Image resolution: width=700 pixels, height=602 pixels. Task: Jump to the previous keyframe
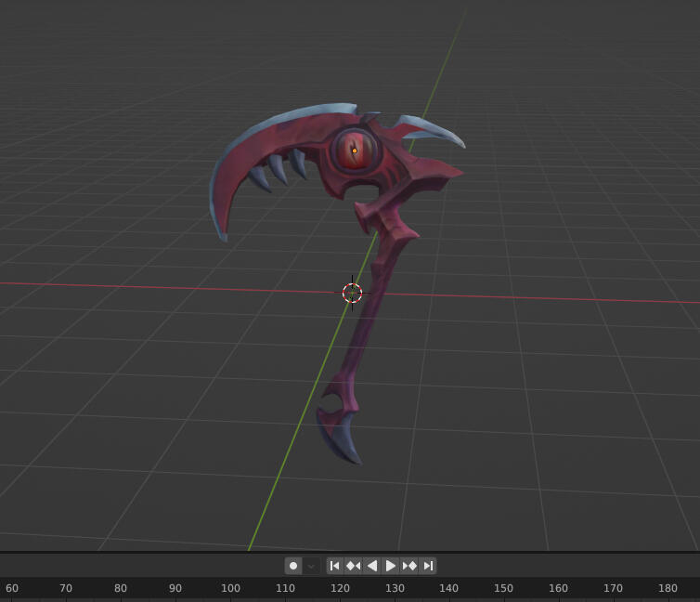(354, 566)
